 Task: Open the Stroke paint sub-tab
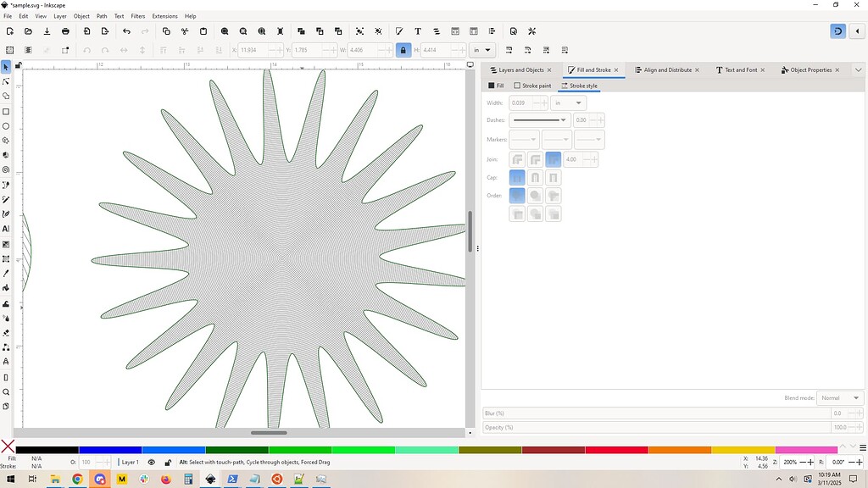click(x=532, y=86)
